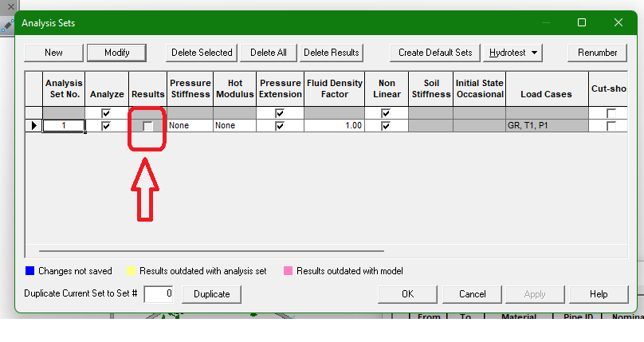The image size is (644, 342).
Task: Toggle the Results checkbox for set 1
Action: click(147, 126)
